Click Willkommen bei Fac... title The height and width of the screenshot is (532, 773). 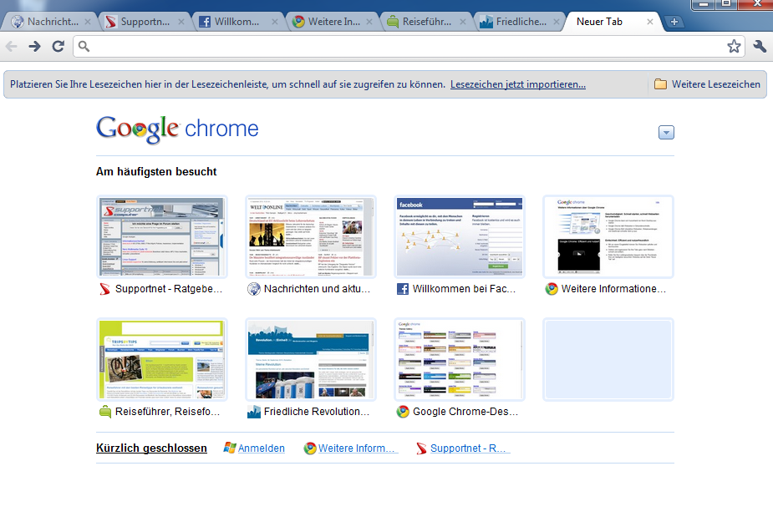(464, 289)
